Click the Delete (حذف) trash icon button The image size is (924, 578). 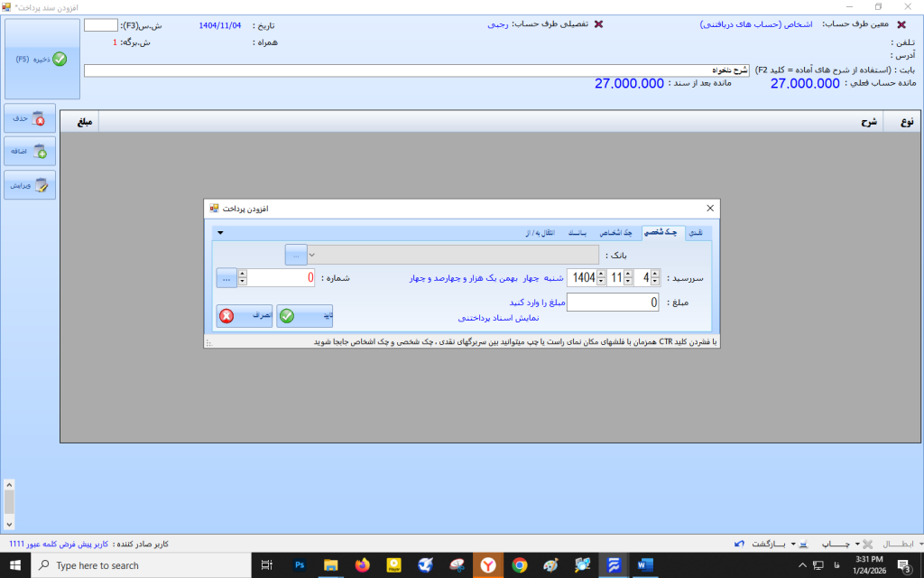click(x=30, y=118)
